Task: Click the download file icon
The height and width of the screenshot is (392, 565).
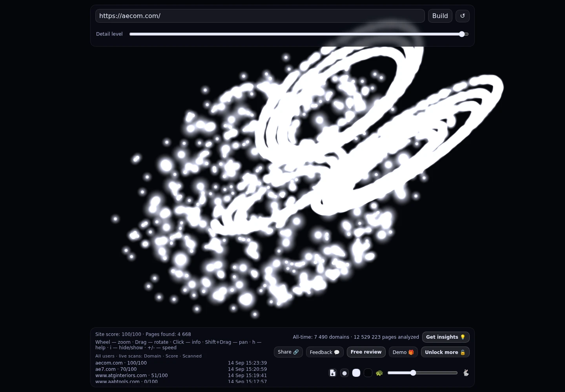Action: 333,373
